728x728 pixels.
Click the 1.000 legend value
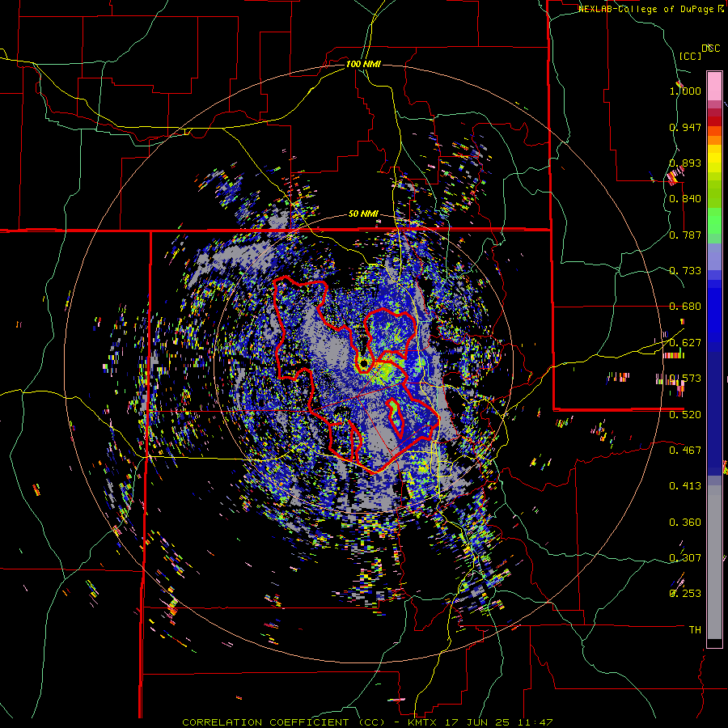coord(685,91)
